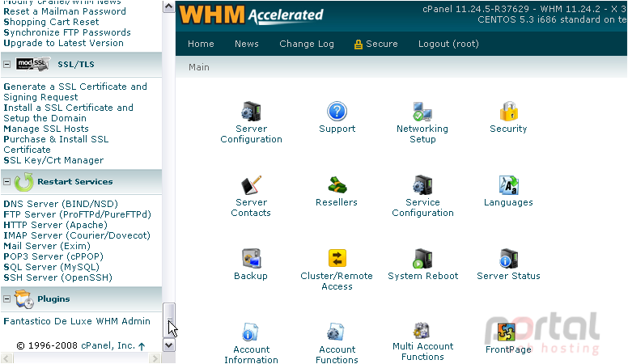Restart SQL Server (MySQL)
Screen dimensions: 628x364
click(x=51, y=267)
